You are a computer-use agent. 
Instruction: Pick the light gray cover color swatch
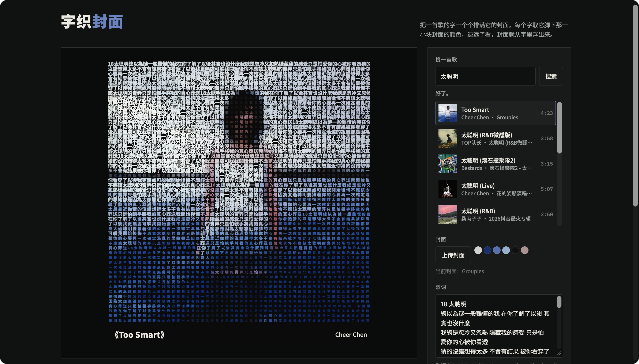pyautogui.click(x=478, y=250)
